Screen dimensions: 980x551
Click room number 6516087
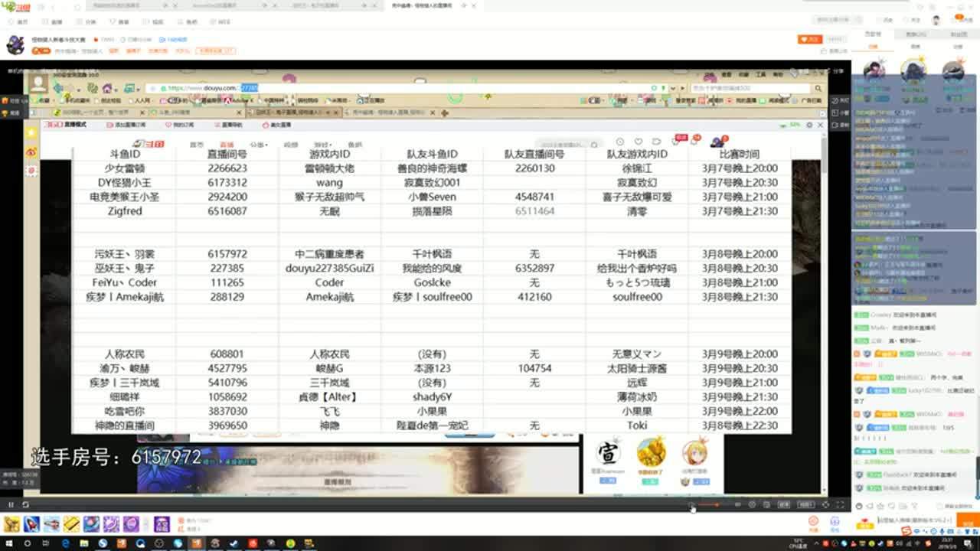tap(227, 211)
